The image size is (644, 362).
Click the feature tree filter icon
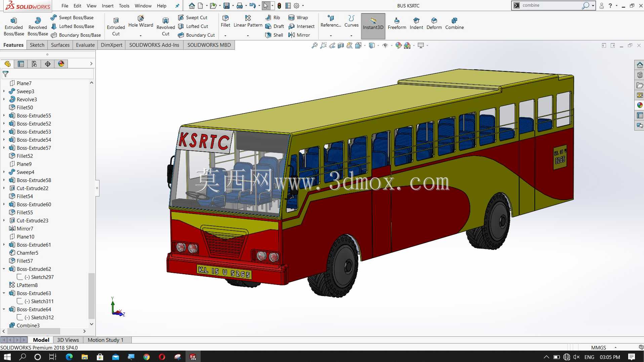tap(6, 74)
